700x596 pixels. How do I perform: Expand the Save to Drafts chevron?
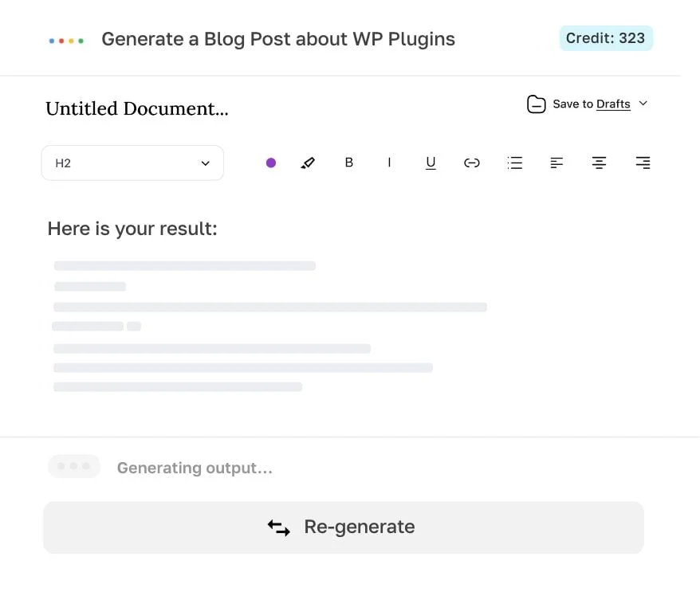(x=643, y=104)
